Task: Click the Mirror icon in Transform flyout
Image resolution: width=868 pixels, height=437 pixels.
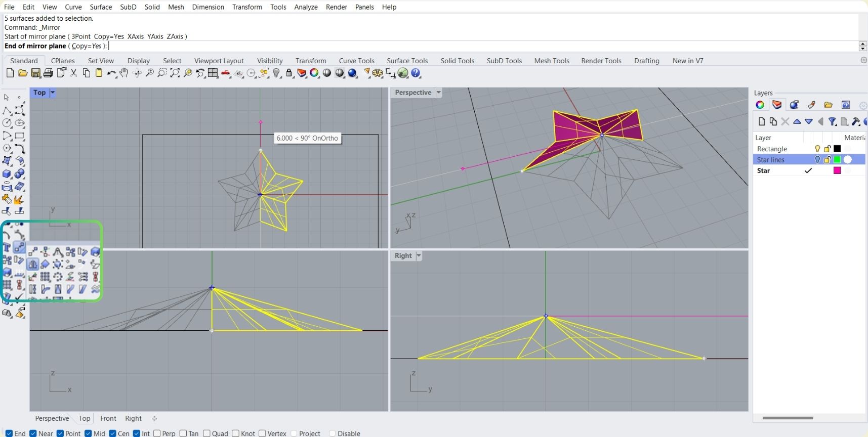Action: click(32, 264)
